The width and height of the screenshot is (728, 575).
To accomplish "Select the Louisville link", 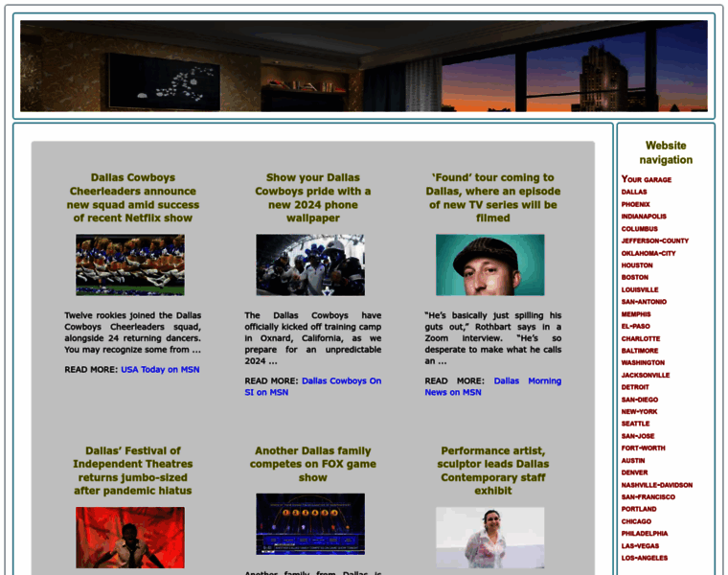I will coord(640,289).
